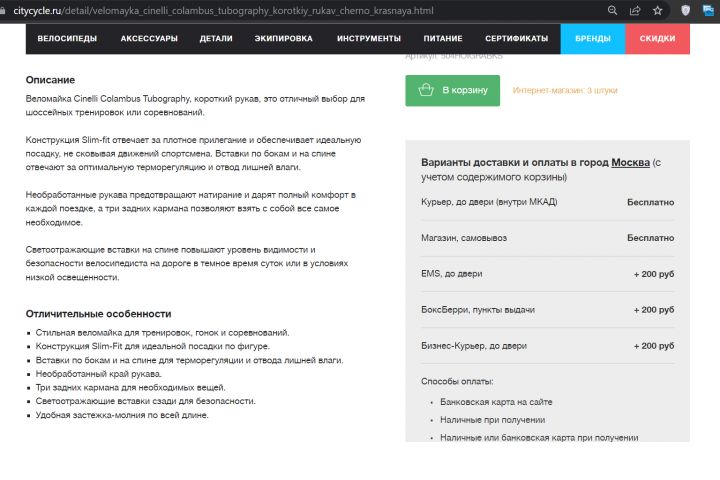Click the share page icon
This screenshot has height=480, width=720.
(x=635, y=10)
